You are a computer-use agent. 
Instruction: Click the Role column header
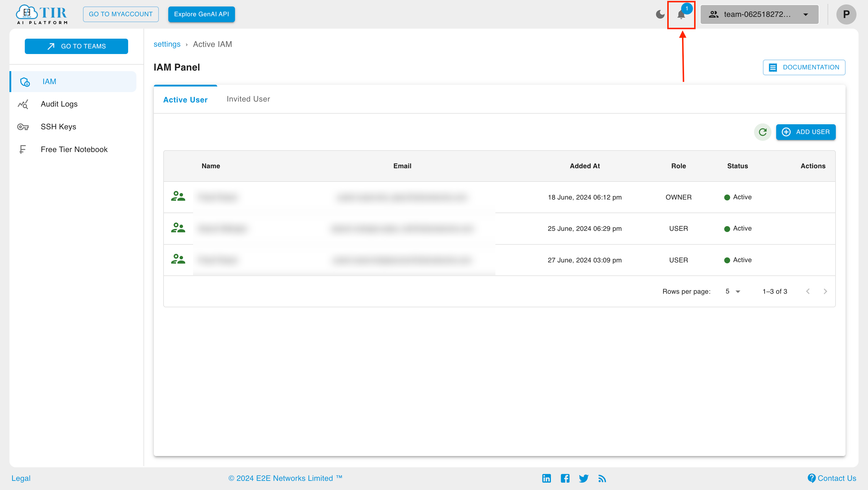click(678, 166)
